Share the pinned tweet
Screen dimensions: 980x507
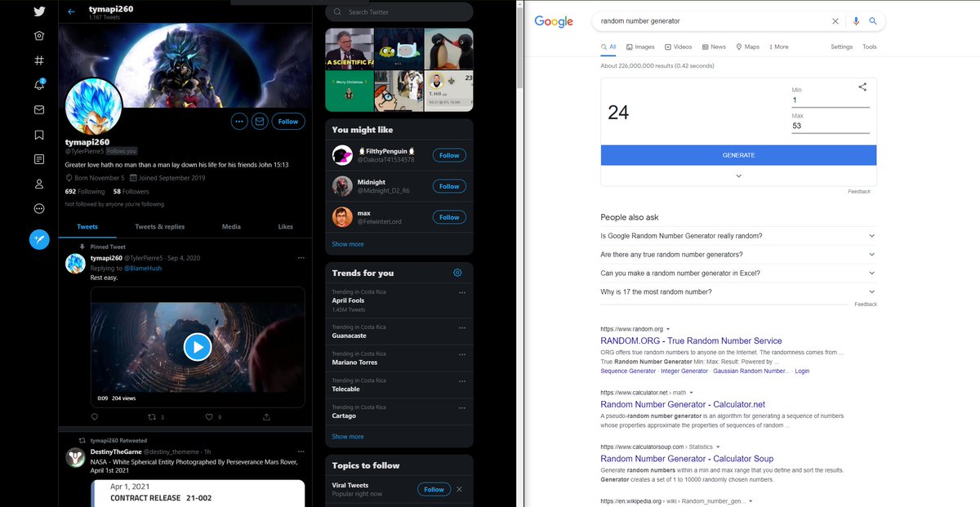pos(266,417)
